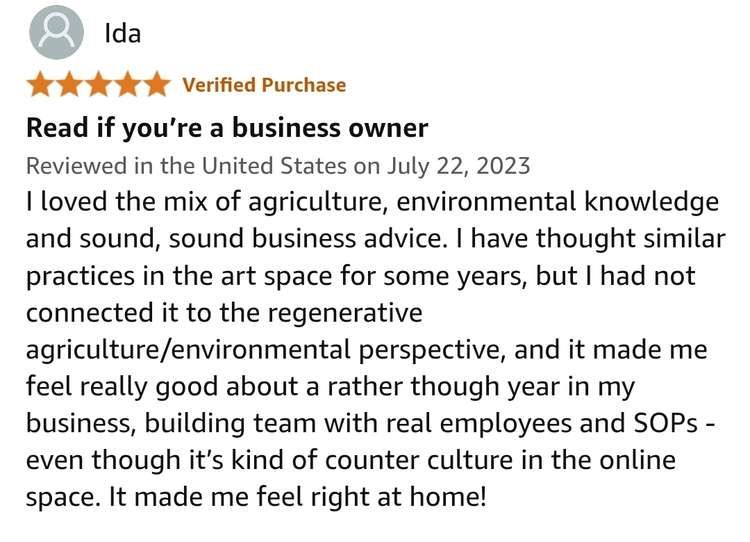Click the fourth orange rating star
750x542 pixels.
pos(128,85)
